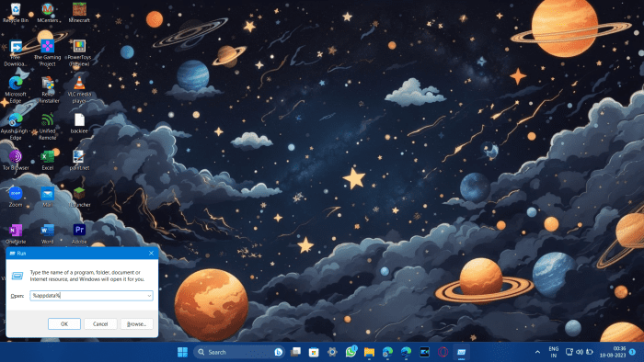Select the Excel desktop shortcut
This screenshot has height=362, width=644.
47,160
